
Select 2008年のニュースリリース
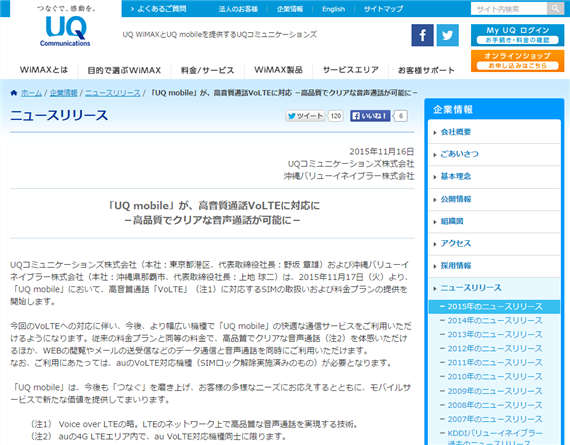pos(494,405)
